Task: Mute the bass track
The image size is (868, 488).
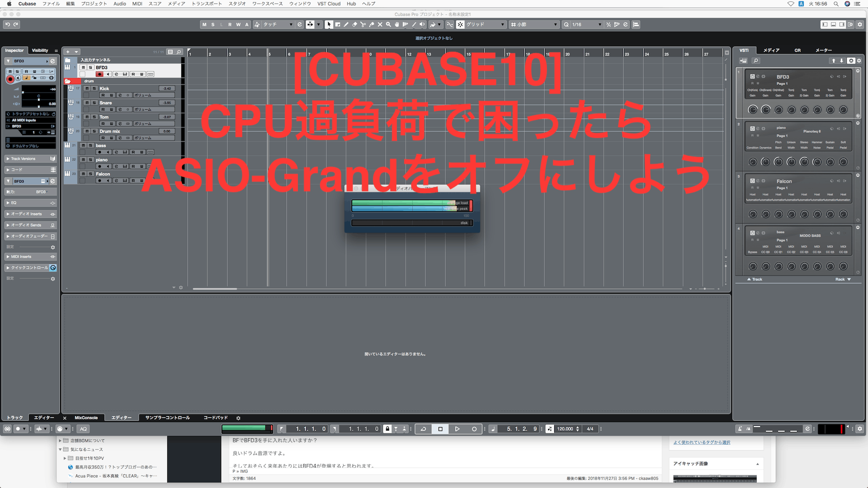Action: [x=83, y=146]
